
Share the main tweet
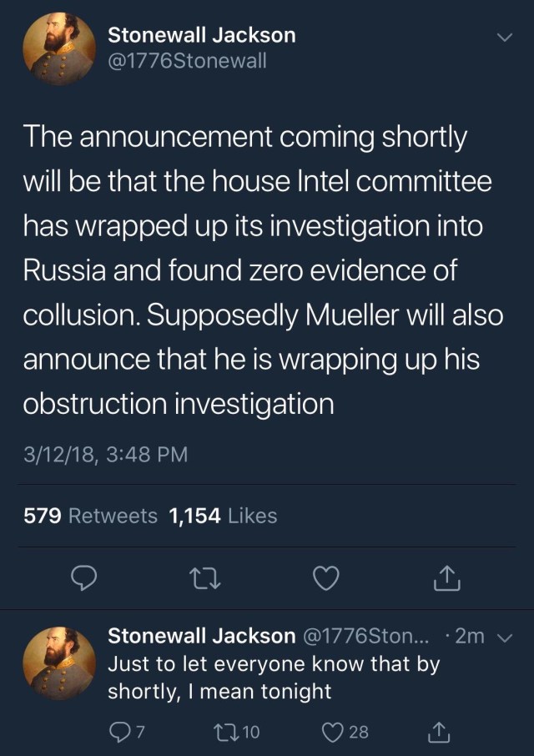pyautogui.click(x=445, y=577)
